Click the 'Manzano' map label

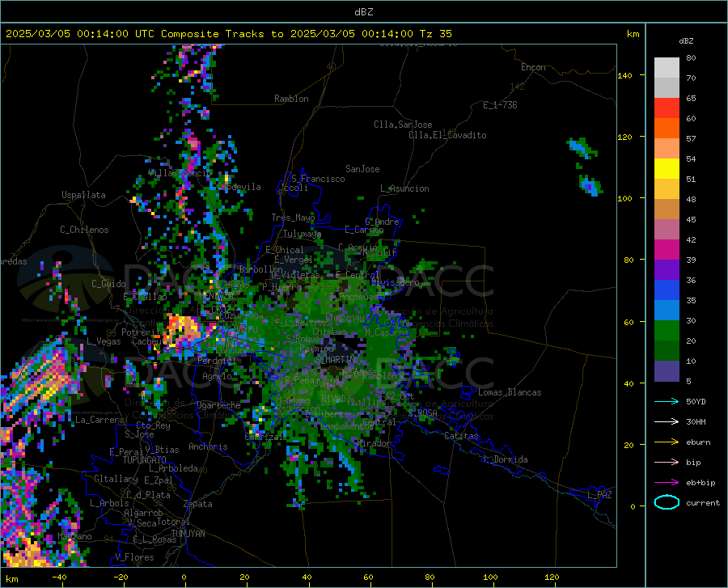(x=74, y=536)
